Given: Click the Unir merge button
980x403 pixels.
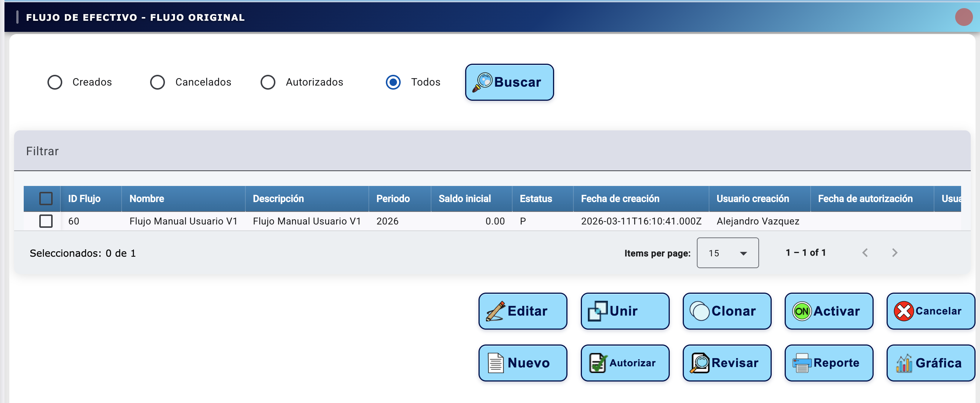Looking at the screenshot, I should (x=624, y=311).
